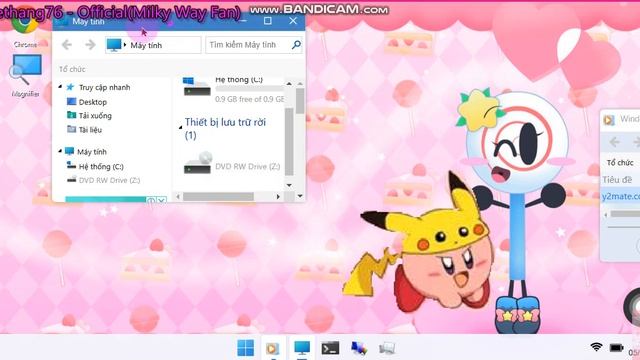640x360 pixels.
Task: Click horizontal scrollbar thumb in content pane
Action: [x=218, y=196]
